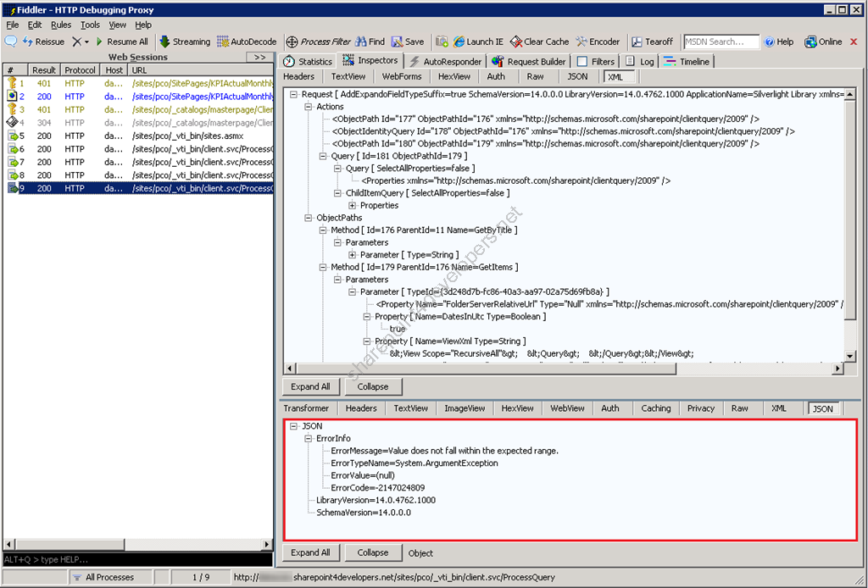868x588 pixels.
Task: Clear the browser cache
Action: [x=540, y=42]
